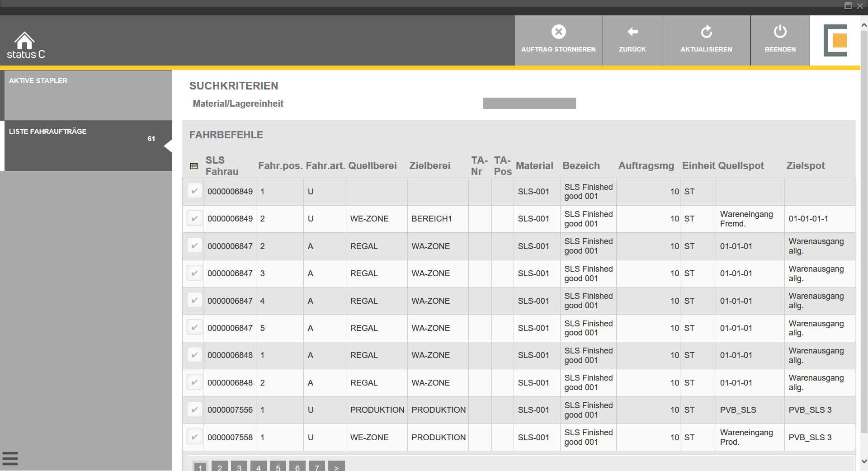Select checkbox for order 0000007556
The height and width of the screenshot is (471, 868).
click(x=194, y=410)
